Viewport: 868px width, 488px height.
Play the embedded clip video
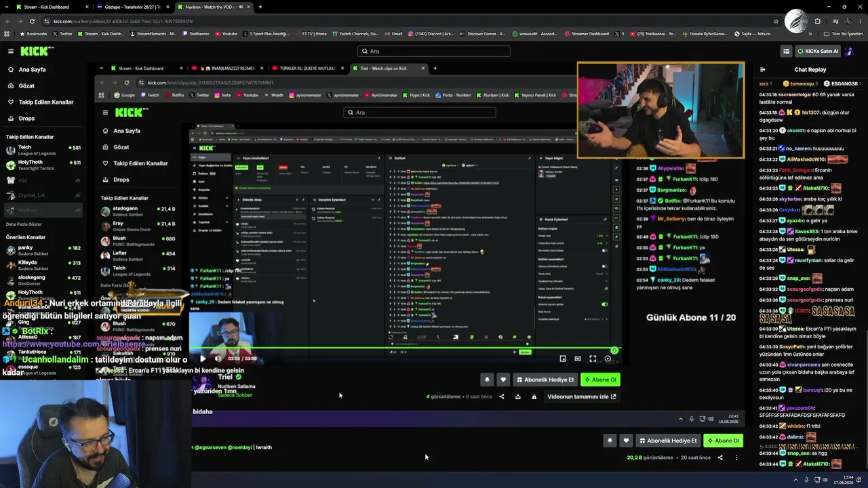click(202, 359)
